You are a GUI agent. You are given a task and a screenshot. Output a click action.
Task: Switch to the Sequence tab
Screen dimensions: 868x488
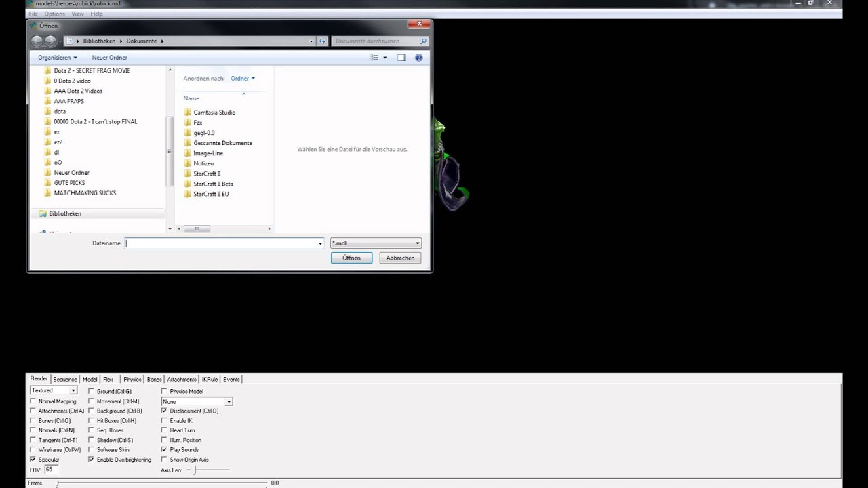[x=65, y=380]
